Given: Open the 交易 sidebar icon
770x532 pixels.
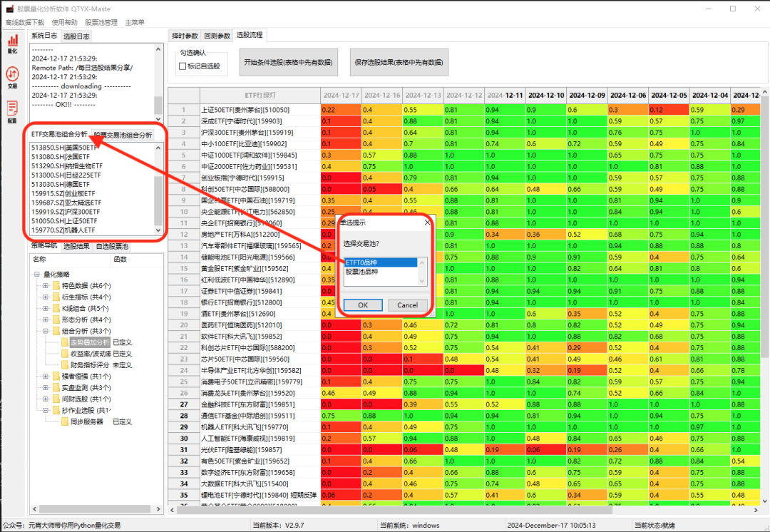Looking at the screenshot, I should pos(12,78).
